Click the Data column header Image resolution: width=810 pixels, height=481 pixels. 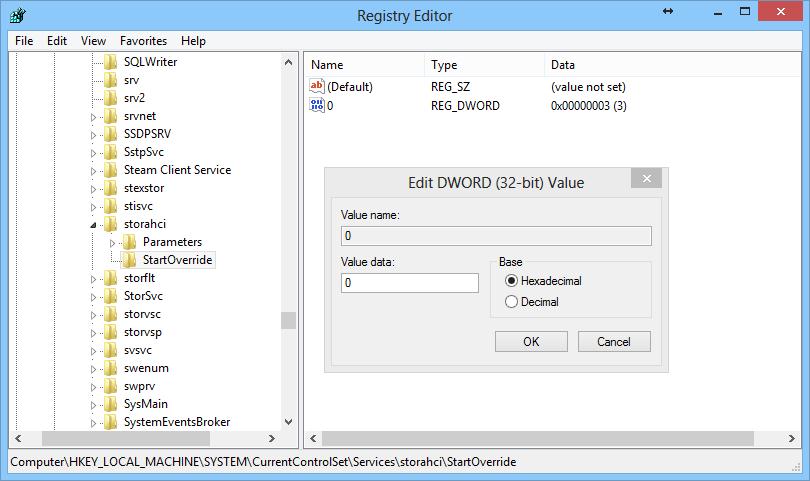coord(672,65)
